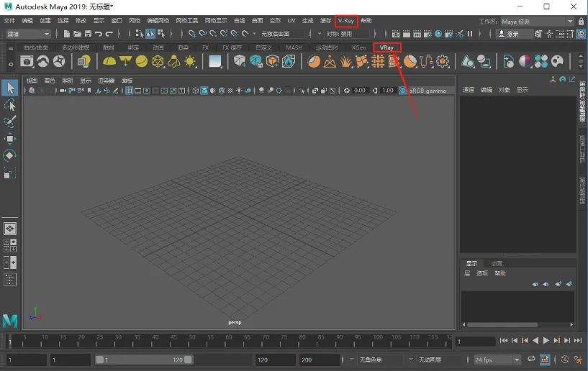Switch to the VRay shelf tab
588x371 pixels.
387,47
